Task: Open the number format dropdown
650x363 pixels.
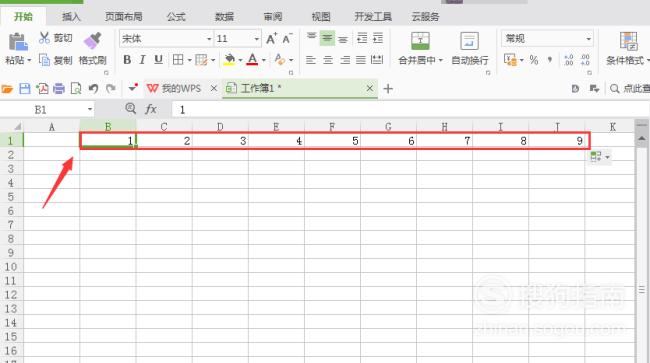Action: pyautogui.click(x=588, y=39)
